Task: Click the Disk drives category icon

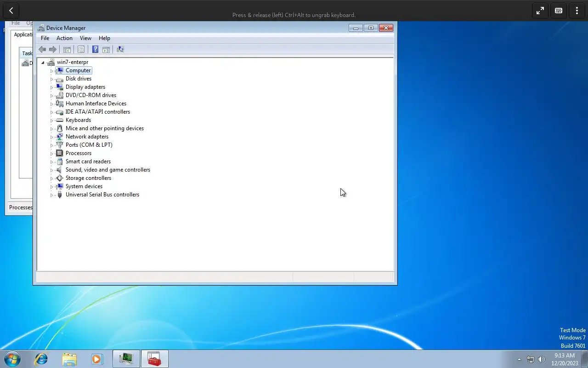Action: pyautogui.click(x=59, y=79)
